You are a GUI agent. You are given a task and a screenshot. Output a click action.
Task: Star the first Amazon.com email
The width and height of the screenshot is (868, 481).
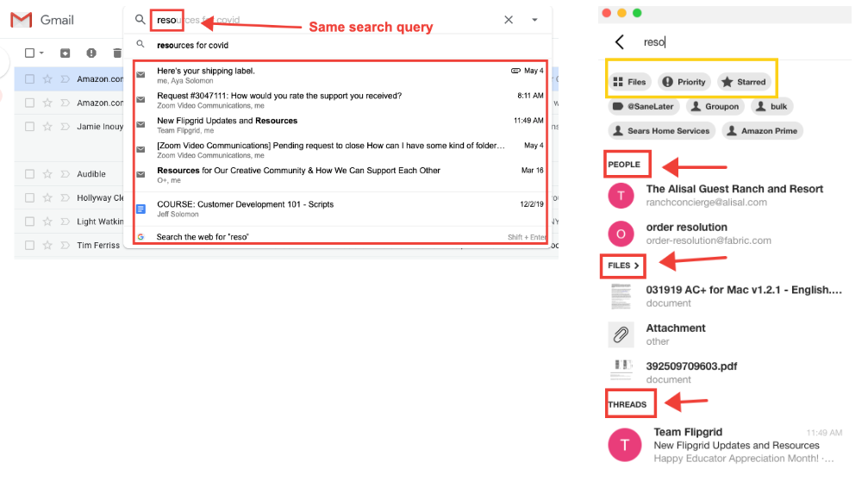click(x=47, y=79)
